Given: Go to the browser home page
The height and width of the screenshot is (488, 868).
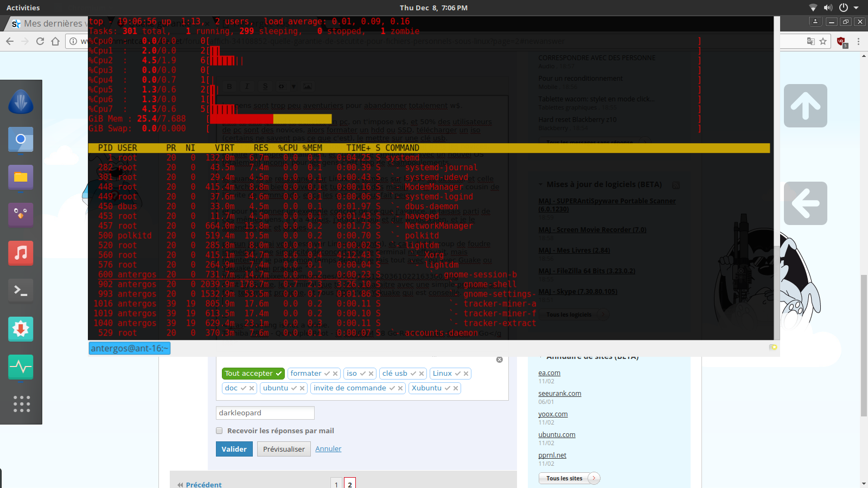Looking at the screenshot, I should [x=55, y=41].
